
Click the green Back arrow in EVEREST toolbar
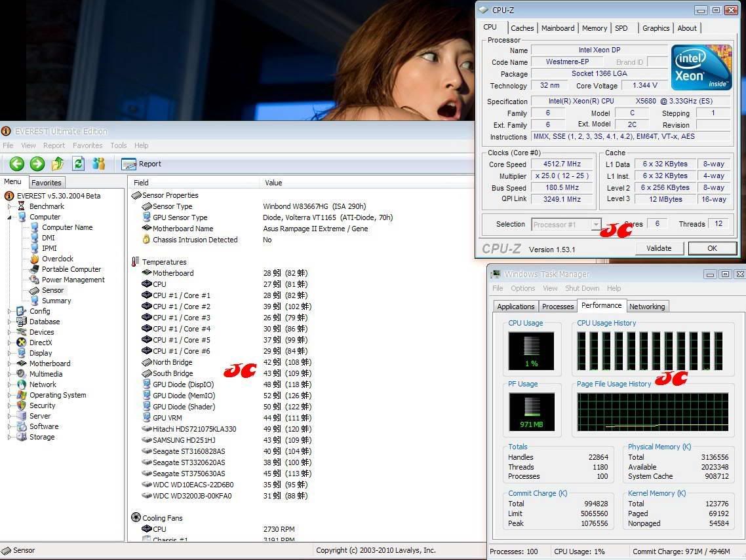17,164
